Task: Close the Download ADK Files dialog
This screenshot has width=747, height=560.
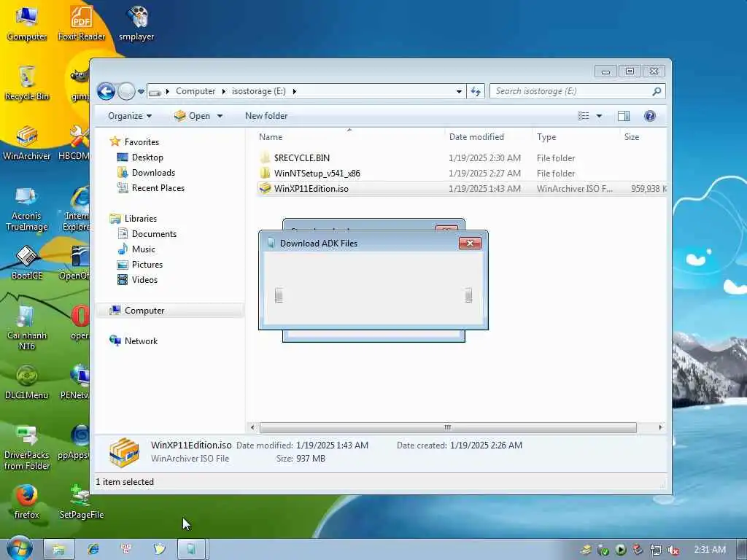Action: point(470,244)
